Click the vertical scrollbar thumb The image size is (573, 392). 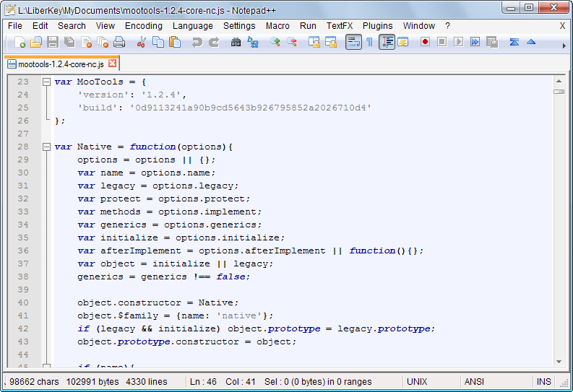pos(559,92)
